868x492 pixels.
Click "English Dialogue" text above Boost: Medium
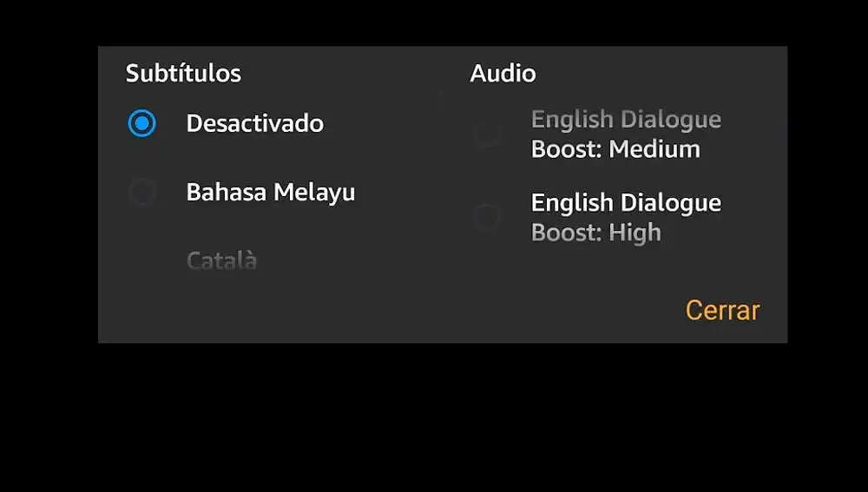[x=626, y=119]
